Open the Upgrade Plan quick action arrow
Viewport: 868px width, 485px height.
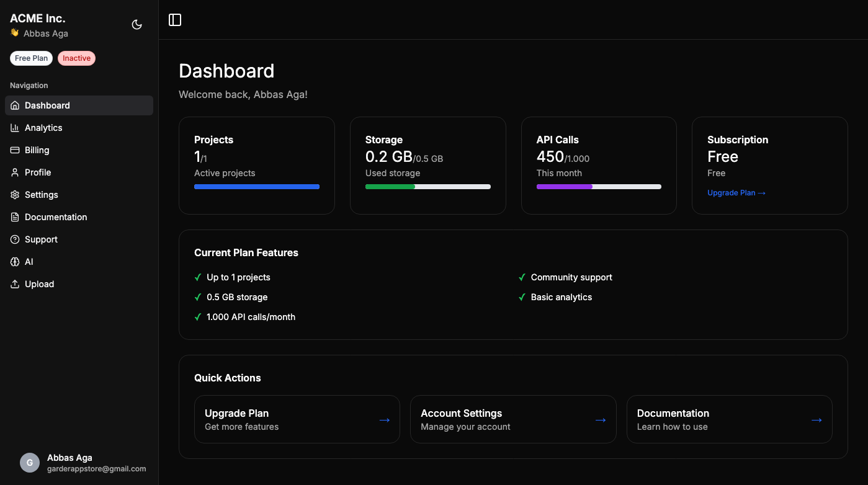coord(384,419)
